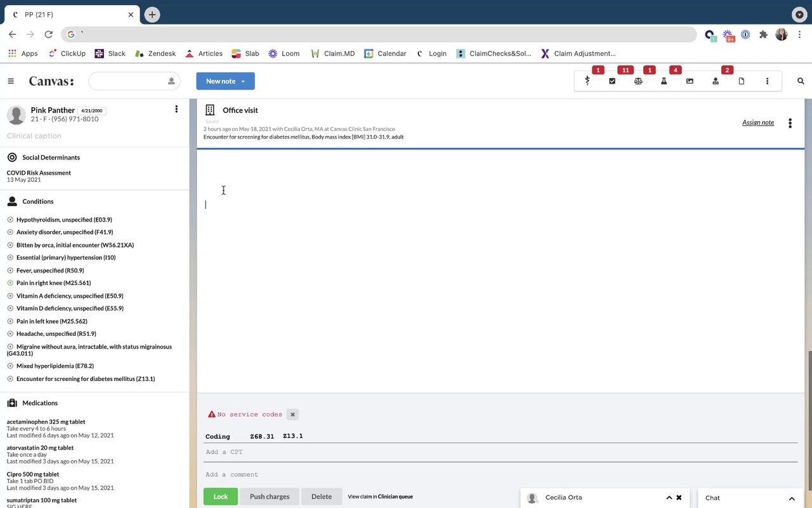Click the Push charges button
This screenshot has height=508, width=812.
(x=270, y=497)
